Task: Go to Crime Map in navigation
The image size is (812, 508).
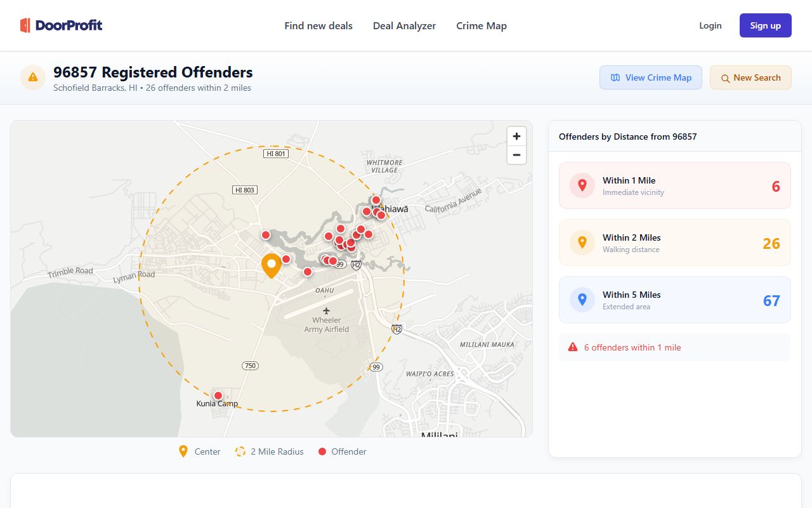Action: 481,26
